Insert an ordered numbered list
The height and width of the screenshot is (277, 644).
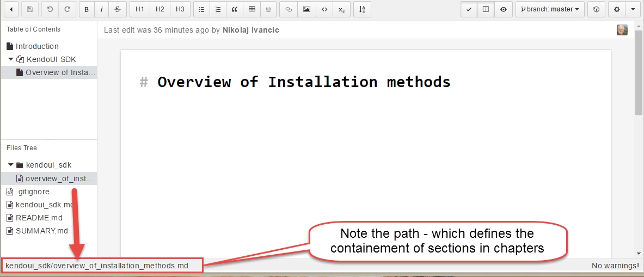[218, 9]
